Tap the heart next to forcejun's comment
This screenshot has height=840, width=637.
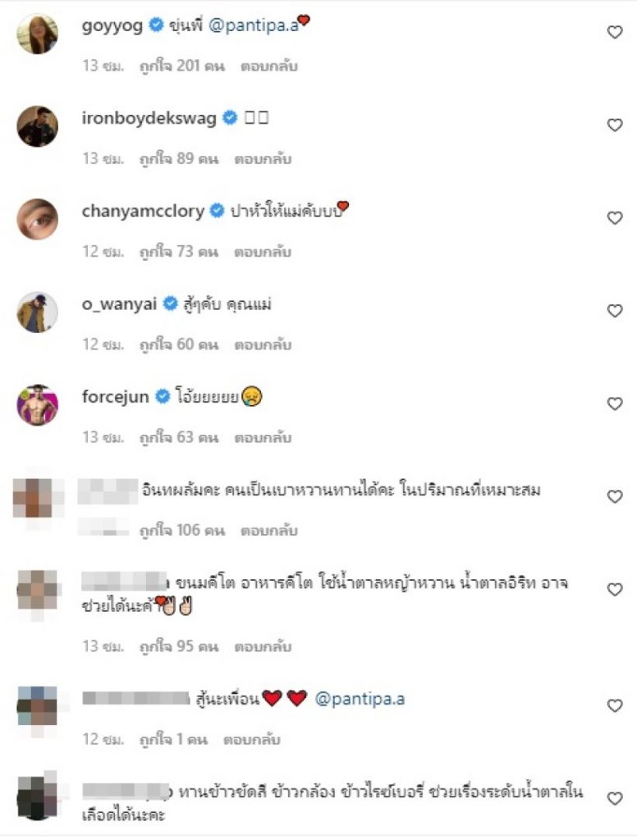tap(615, 404)
